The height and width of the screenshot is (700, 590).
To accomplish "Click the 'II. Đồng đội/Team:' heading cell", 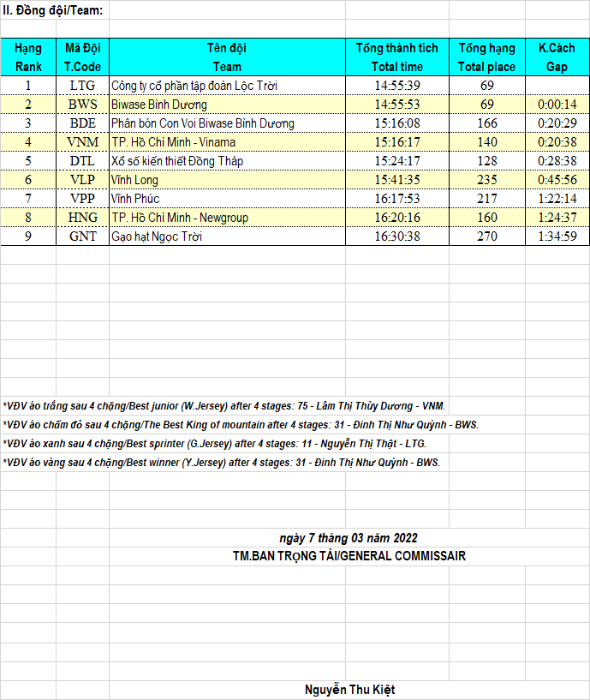I will pyautogui.click(x=53, y=10).
